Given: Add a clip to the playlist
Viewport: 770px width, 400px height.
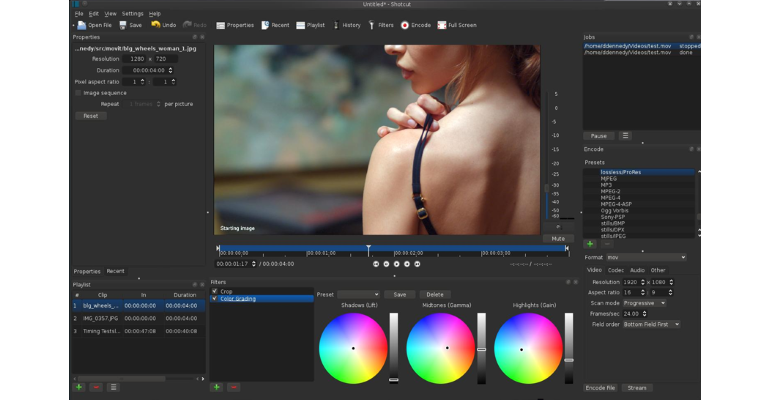Looking at the screenshot, I should 79,387.
